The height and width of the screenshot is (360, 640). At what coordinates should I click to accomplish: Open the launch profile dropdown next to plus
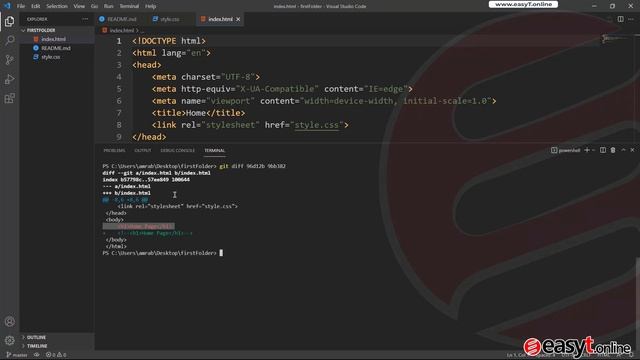point(593,150)
